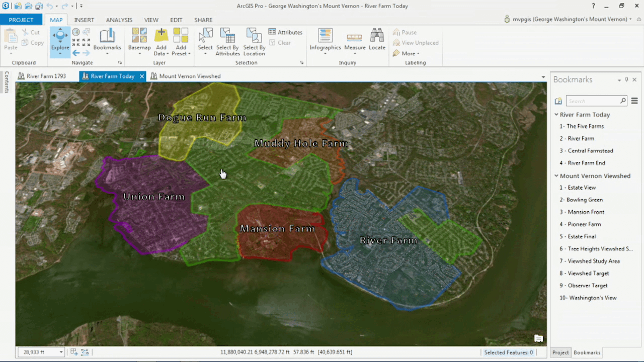Screen dimensions: 644x362
Task: Switch to the INSERT ribbon tab
Action: 84,20
